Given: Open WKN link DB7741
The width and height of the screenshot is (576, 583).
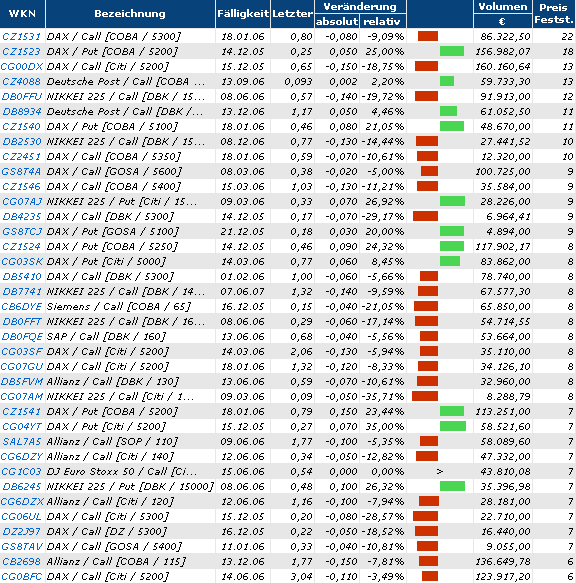Looking at the screenshot, I should tap(22, 292).
